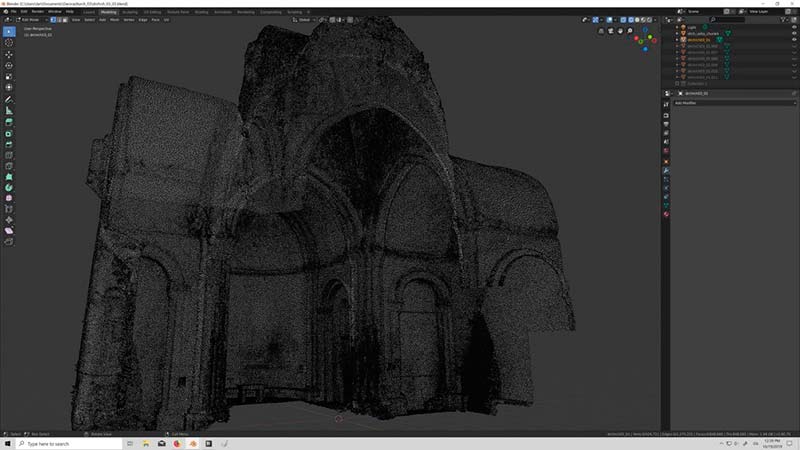The height and width of the screenshot is (450, 800).
Task: Open the viewport Vertex menu
Action: coord(129,20)
